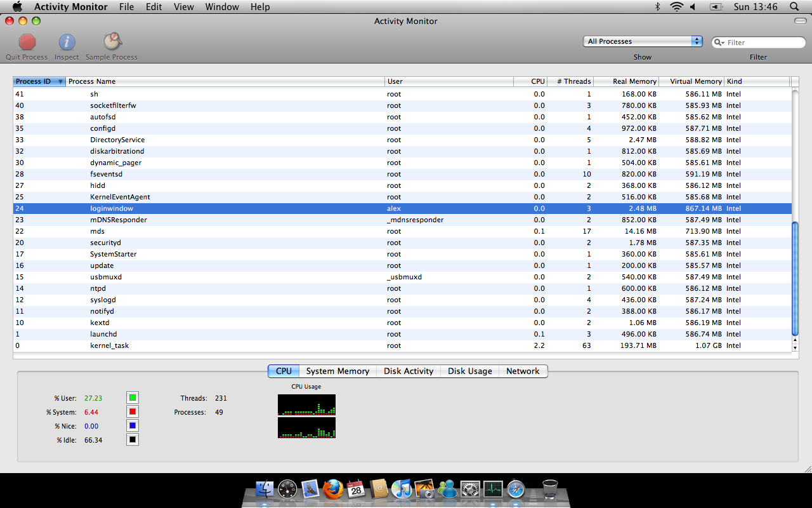Select the CPU tab
This screenshot has height=508, width=812.
(284, 371)
